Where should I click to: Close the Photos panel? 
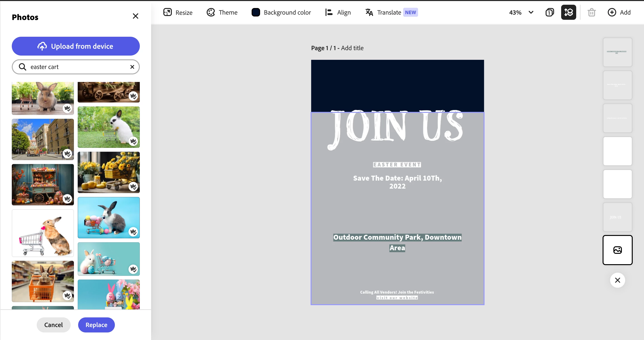tap(135, 16)
